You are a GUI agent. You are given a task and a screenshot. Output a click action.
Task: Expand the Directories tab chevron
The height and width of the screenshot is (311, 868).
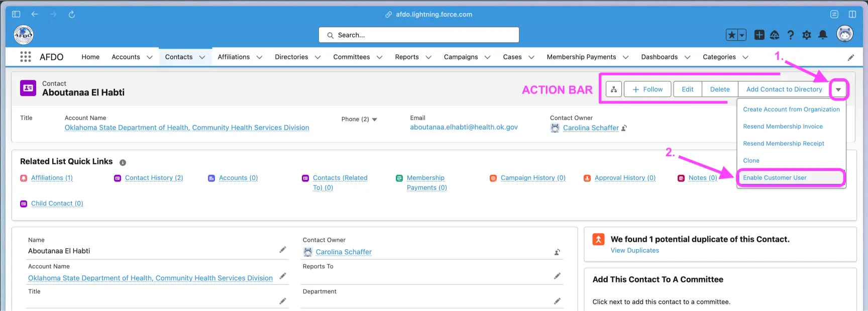coord(317,57)
